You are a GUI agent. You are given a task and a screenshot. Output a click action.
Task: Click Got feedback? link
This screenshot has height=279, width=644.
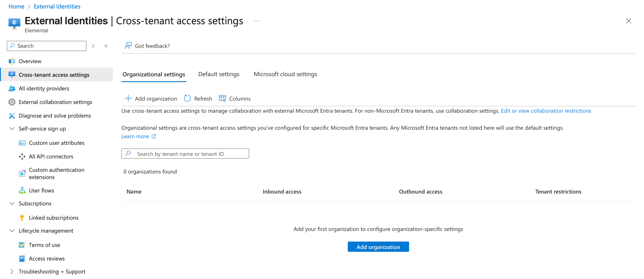[147, 46]
